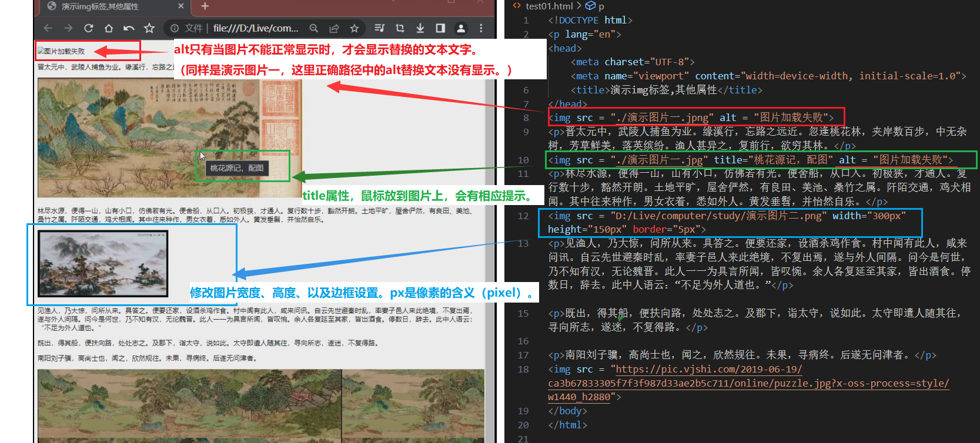This screenshot has width=980, height=443.
Task: Open a new browser tab
Action: tap(205, 6)
